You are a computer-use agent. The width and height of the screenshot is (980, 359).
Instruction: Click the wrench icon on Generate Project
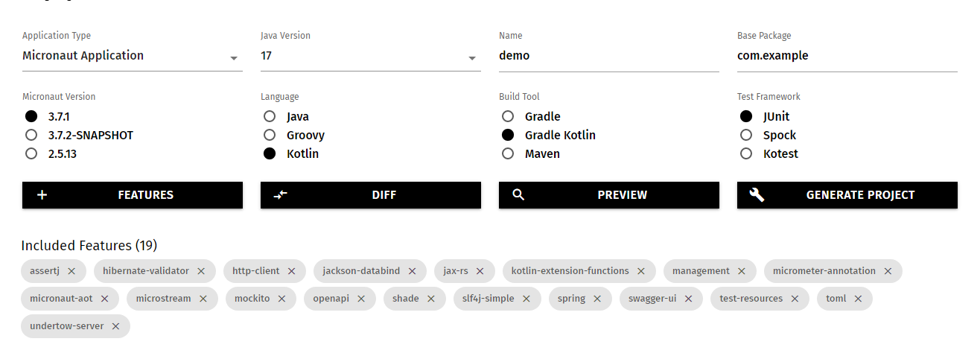tap(757, 195)
